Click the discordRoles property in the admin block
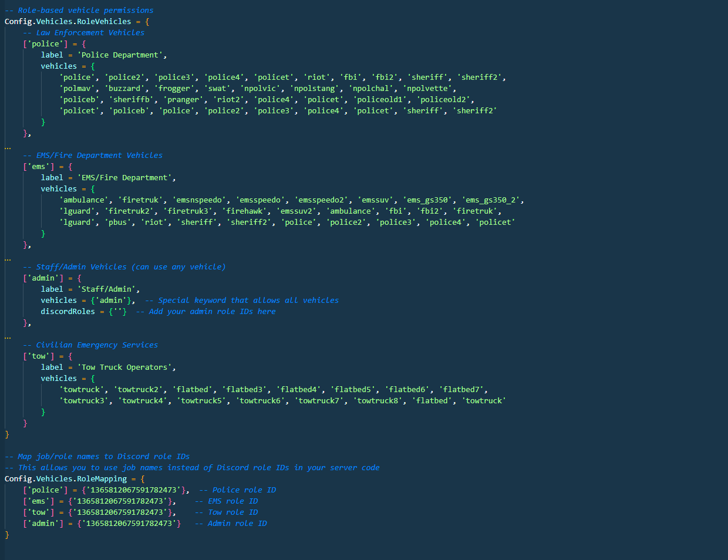 [68, 312]
